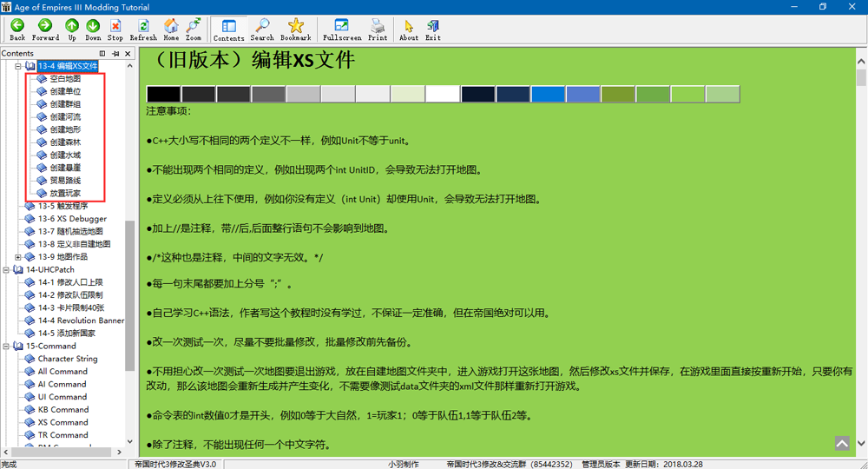This screenshot has width=868, height=469.
Task: Open the XS Command topic
Action: tap(63, 422)
